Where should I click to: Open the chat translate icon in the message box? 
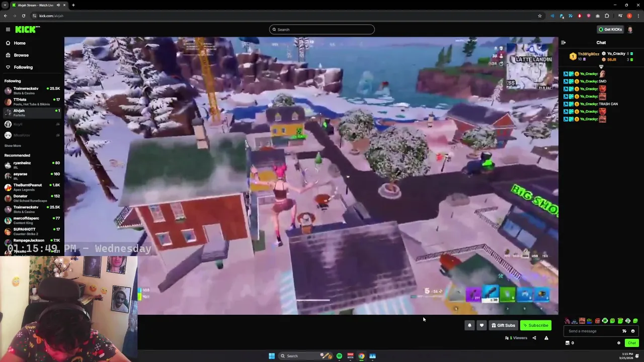point(624,331)
